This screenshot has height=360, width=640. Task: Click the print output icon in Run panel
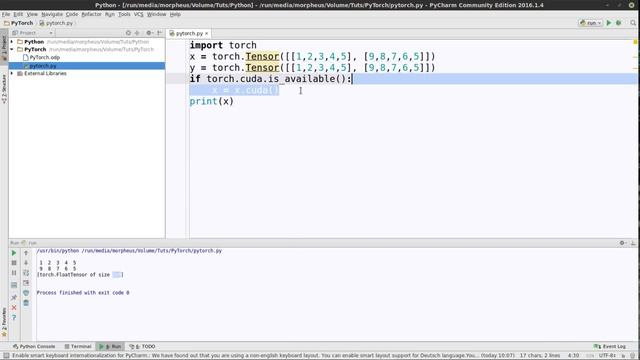26,293
